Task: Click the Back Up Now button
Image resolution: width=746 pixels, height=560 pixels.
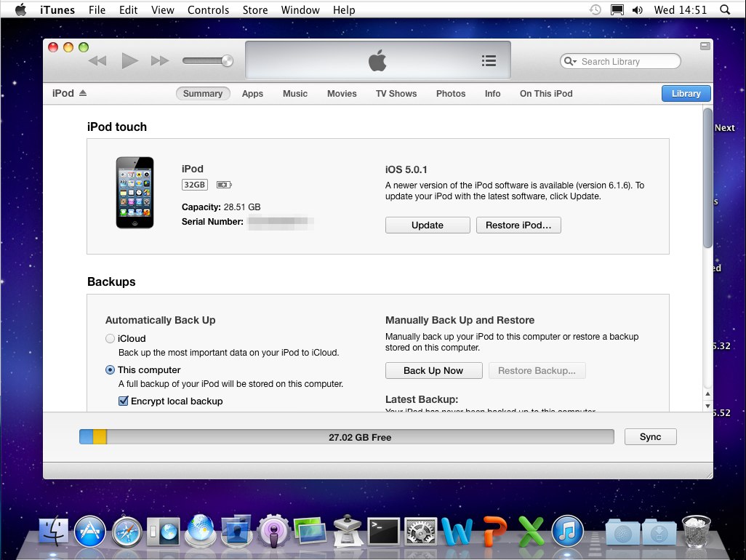Action: point(433,371)
